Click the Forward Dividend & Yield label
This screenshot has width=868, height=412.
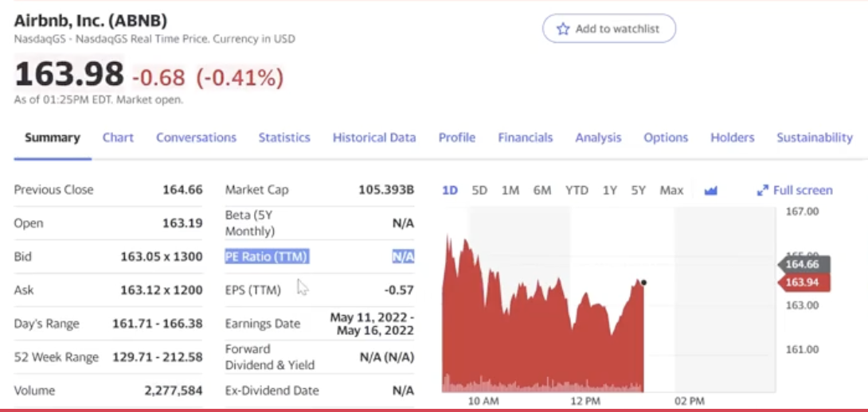pyautogui.click(x=270, y=357)
